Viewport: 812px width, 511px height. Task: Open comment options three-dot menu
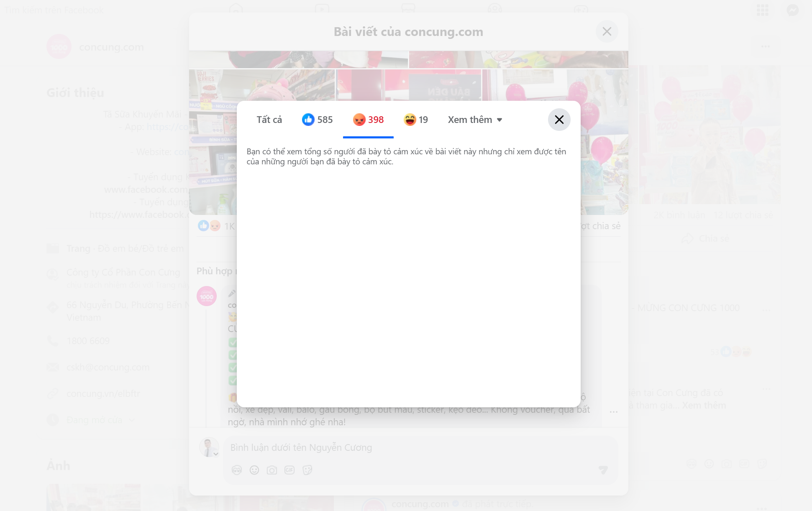614,412
